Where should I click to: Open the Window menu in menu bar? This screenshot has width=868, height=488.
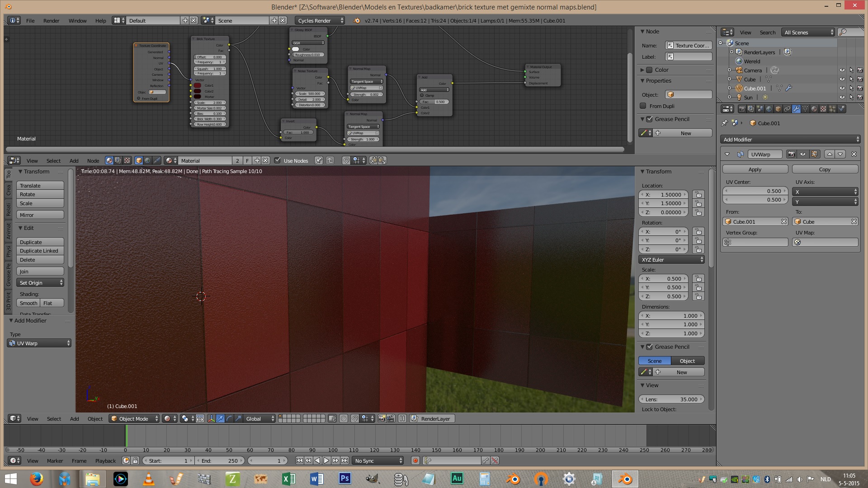[77, 20]
